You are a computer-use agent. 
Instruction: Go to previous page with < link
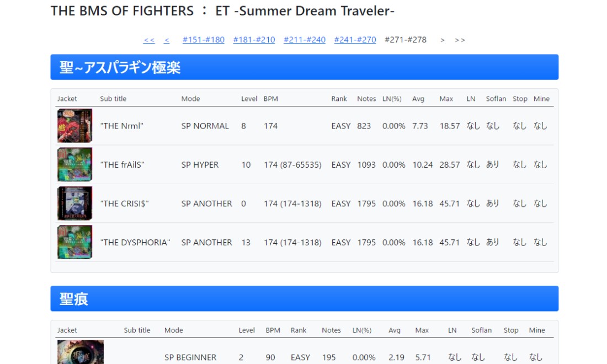167,40
